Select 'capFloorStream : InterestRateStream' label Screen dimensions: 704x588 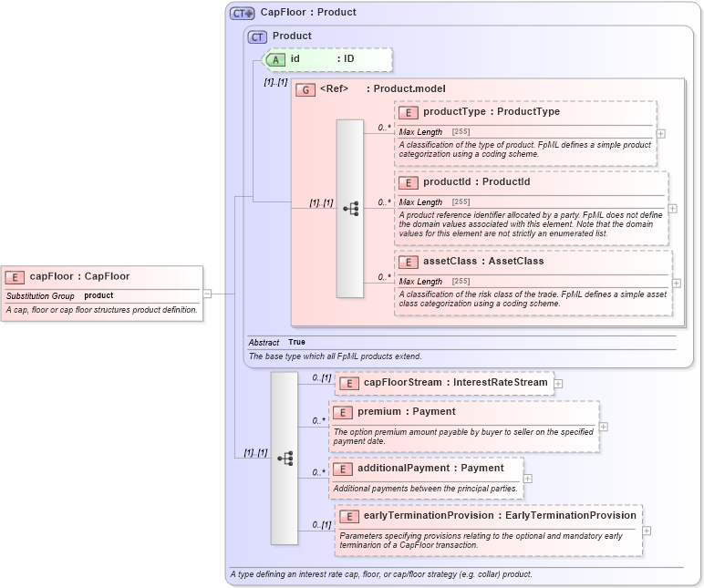(455, 382)
